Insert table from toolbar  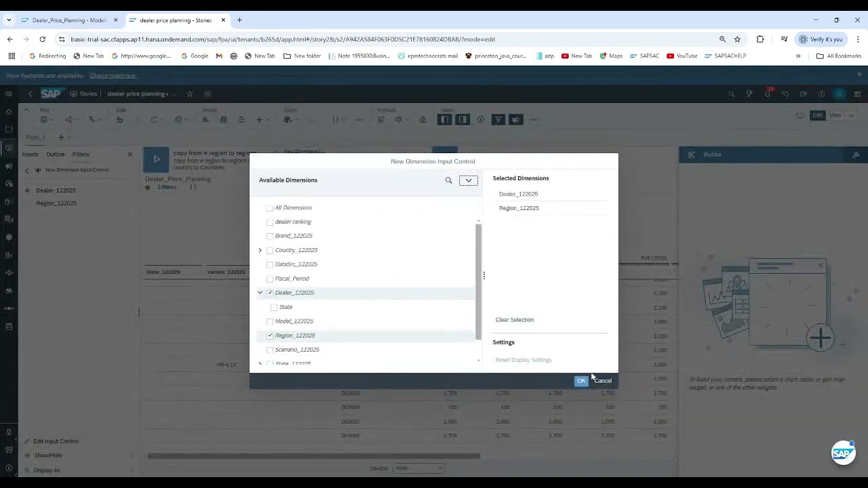223,120
